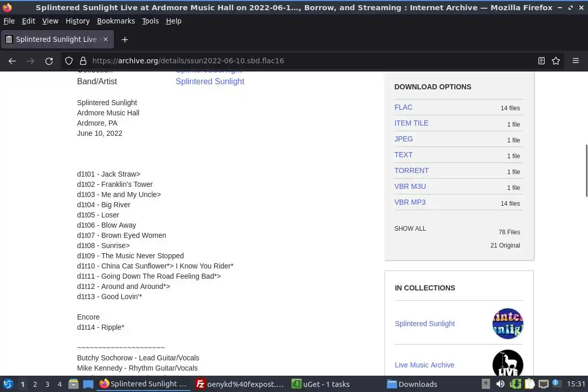The image size is (588, 392).
Task: Switch to uGet - 1 tasks window
Action: (321, 384)
